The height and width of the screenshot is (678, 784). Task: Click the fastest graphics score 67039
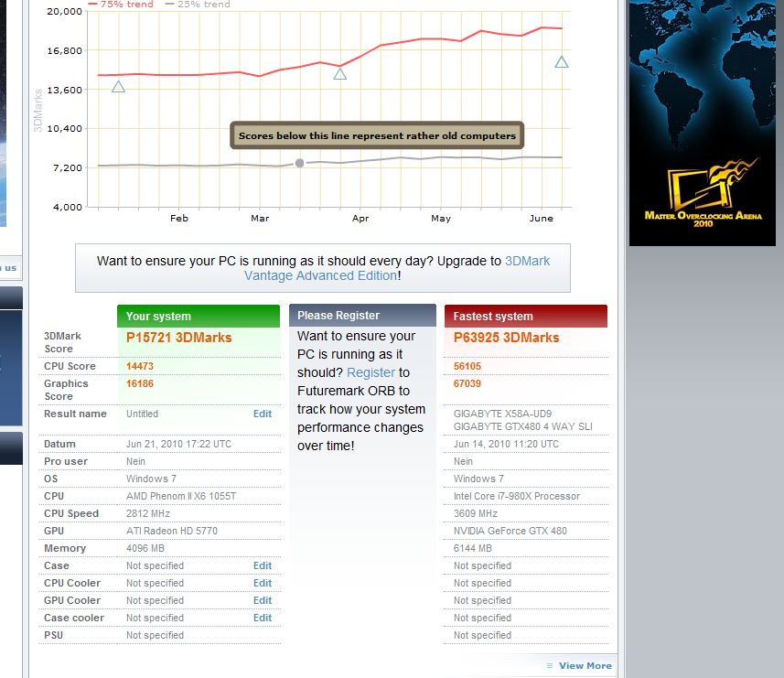tap(467, 383)
